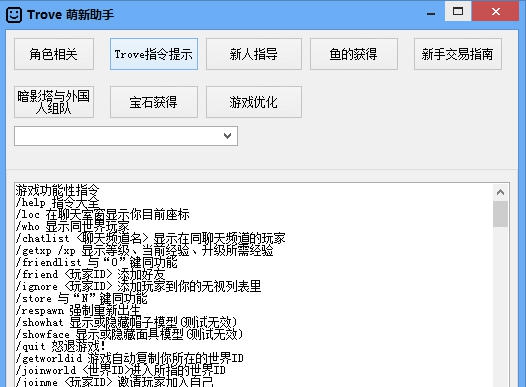Click the /respawn 强制重新出生 line
This screenshot has height=387, width=526.
pos(78,311)
